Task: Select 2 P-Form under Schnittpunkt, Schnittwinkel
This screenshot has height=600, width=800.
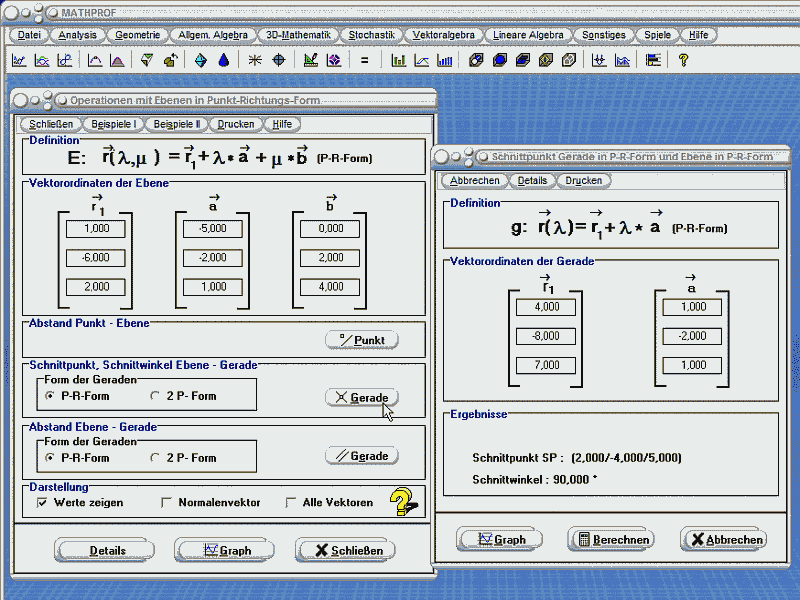Action: click(155, 396)
